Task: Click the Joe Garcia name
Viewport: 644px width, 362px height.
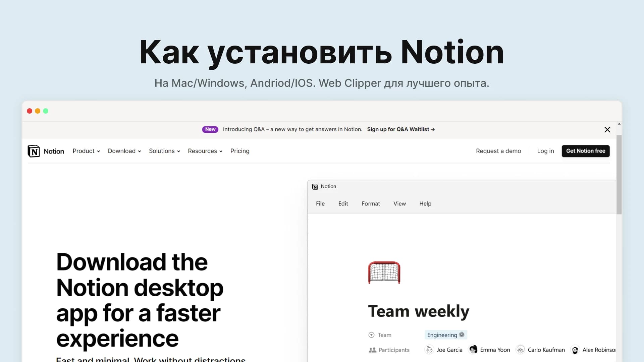Action: tap(449, 350)
